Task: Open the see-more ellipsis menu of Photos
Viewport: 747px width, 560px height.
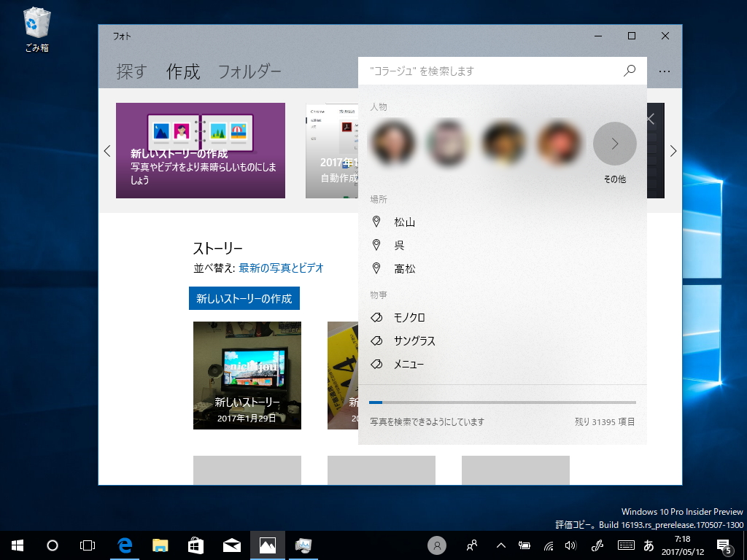Action: [x=665, y=71]
